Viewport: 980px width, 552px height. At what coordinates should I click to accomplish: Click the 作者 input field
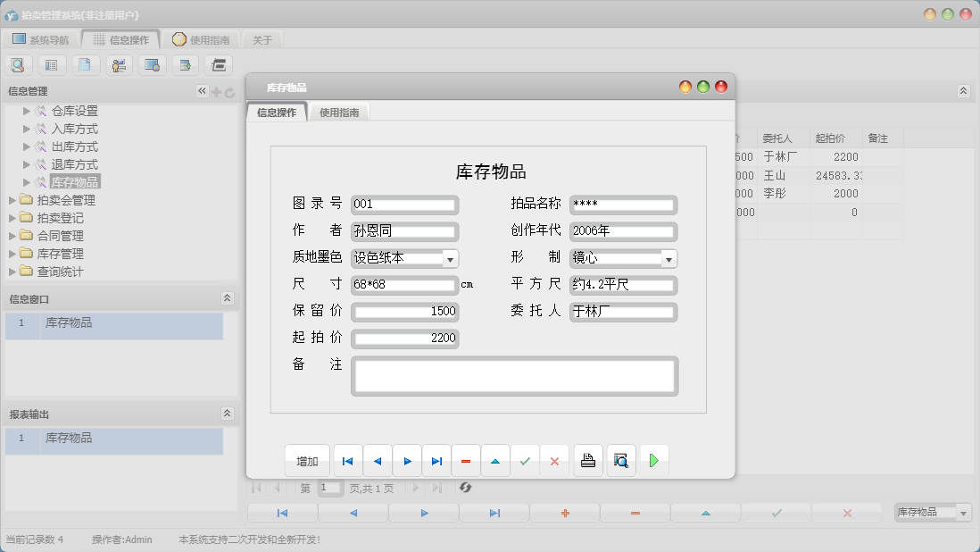(x=404, y=231)
